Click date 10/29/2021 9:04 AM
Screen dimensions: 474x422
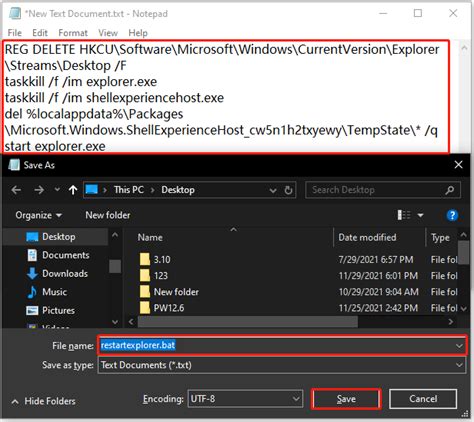tap(378, 292)
